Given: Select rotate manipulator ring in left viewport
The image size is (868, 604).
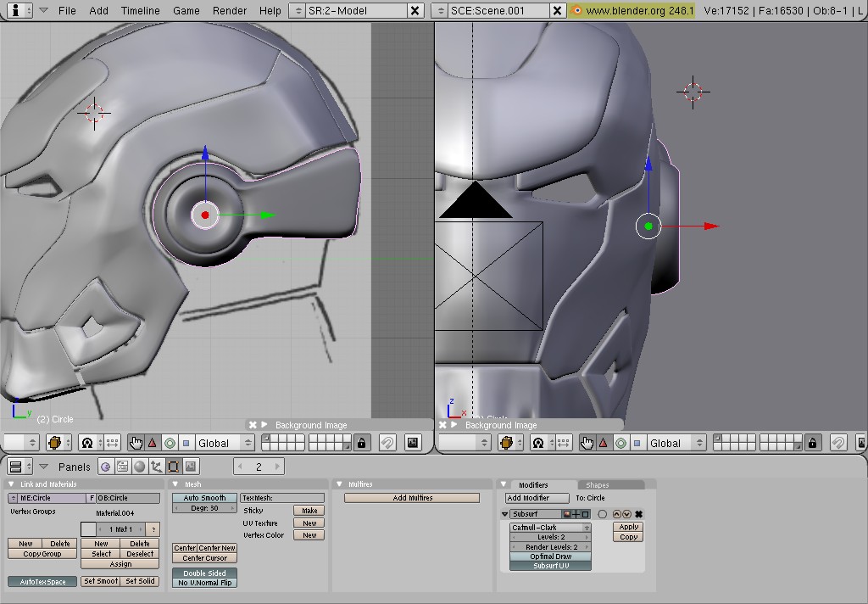Looking at the screenshot, I should [170, 443].
